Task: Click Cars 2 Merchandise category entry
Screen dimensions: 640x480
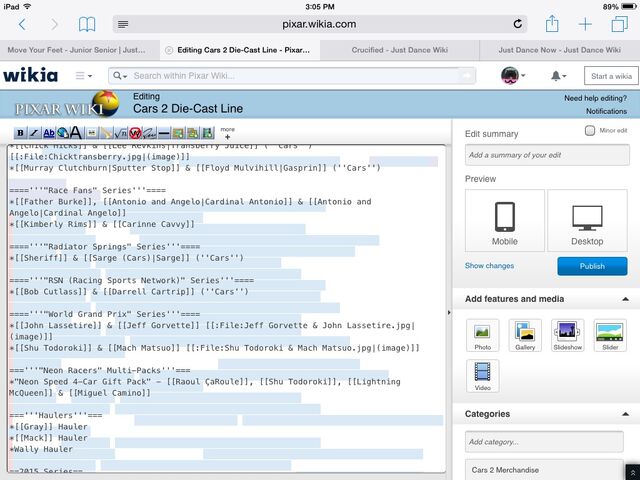Action: point(544,470)
